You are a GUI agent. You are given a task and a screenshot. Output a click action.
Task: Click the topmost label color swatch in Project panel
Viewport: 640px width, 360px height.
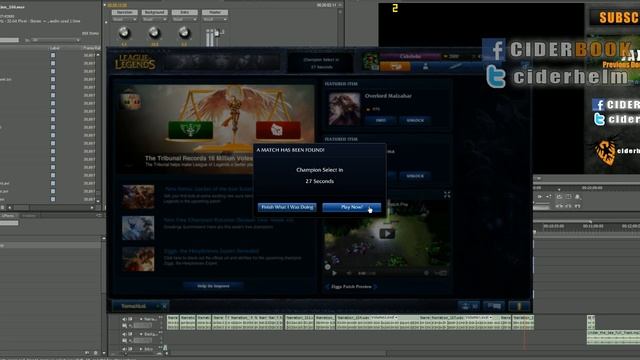click(x=53, y=55)
